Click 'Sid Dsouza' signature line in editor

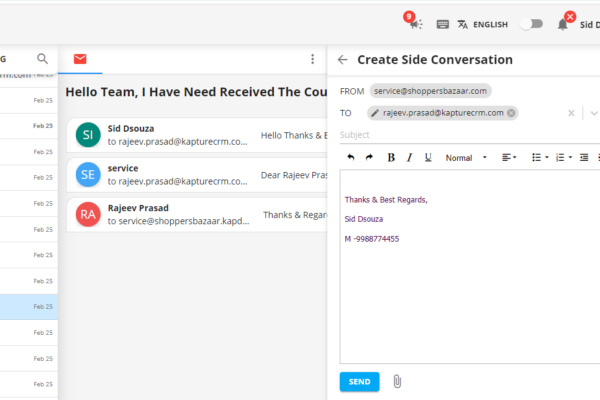tap(364, 219)
